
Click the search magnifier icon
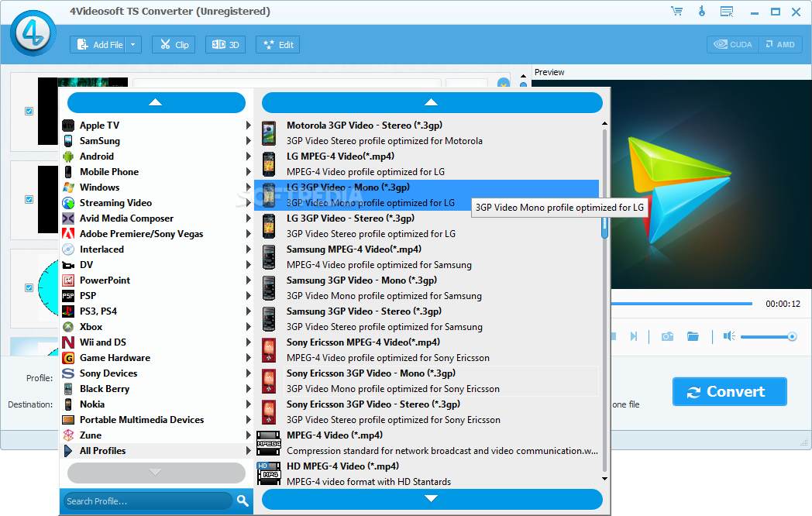(x=243, y=501)
